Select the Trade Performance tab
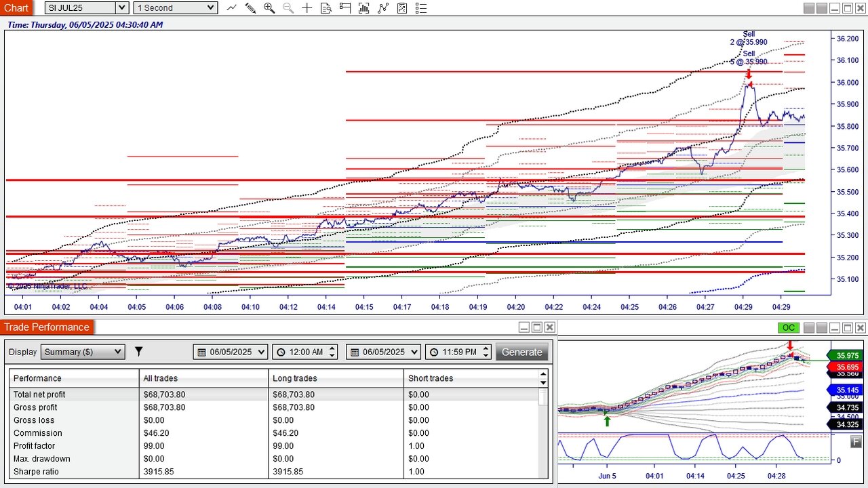This screenshot has height=488, width=868. [47, 327]
